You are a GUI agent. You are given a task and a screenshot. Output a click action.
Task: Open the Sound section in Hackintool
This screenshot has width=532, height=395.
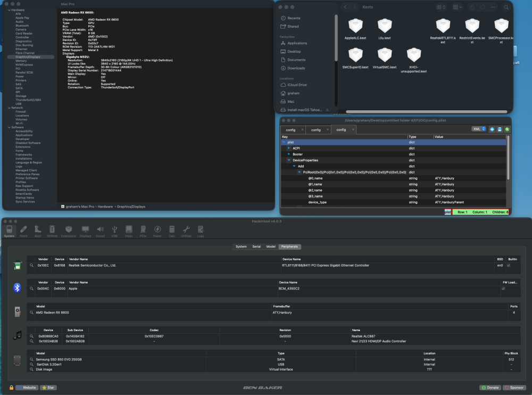[100, 231]
